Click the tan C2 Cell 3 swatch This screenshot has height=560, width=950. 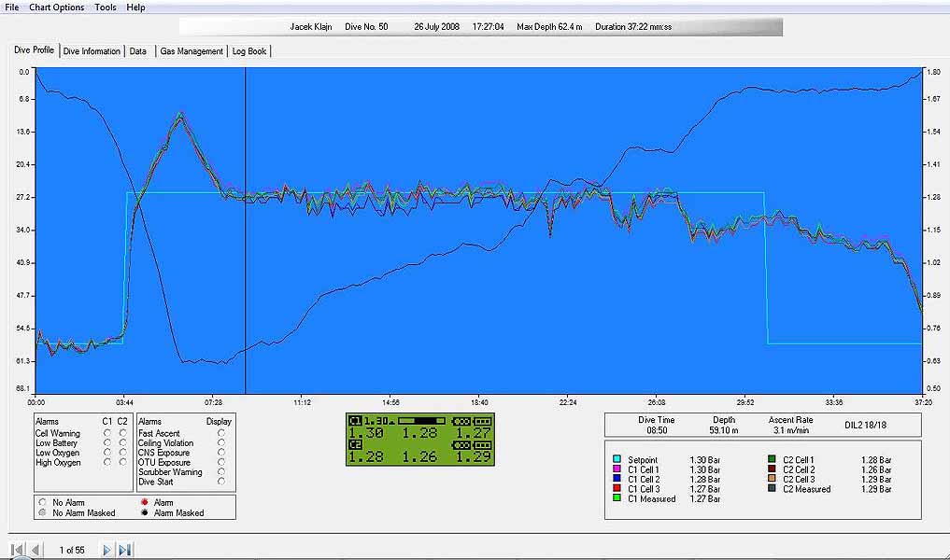click(x=772, y=478)
